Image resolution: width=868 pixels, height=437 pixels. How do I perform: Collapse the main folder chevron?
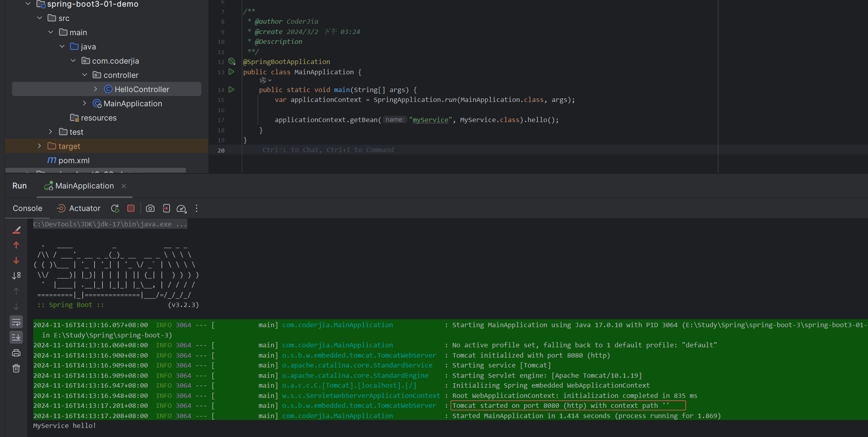[51, 32]
